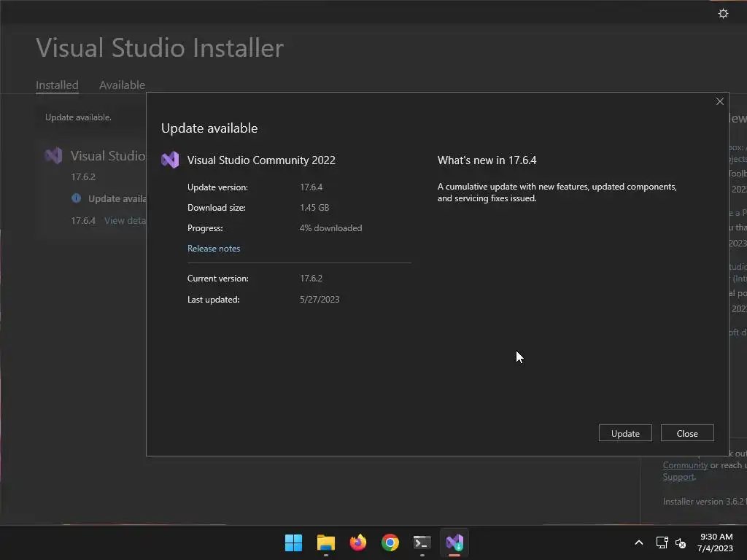The width and height of the screenshot is (747, 560).
Task: Select the 1.45 GB download size value
Action: coord(314,208)
